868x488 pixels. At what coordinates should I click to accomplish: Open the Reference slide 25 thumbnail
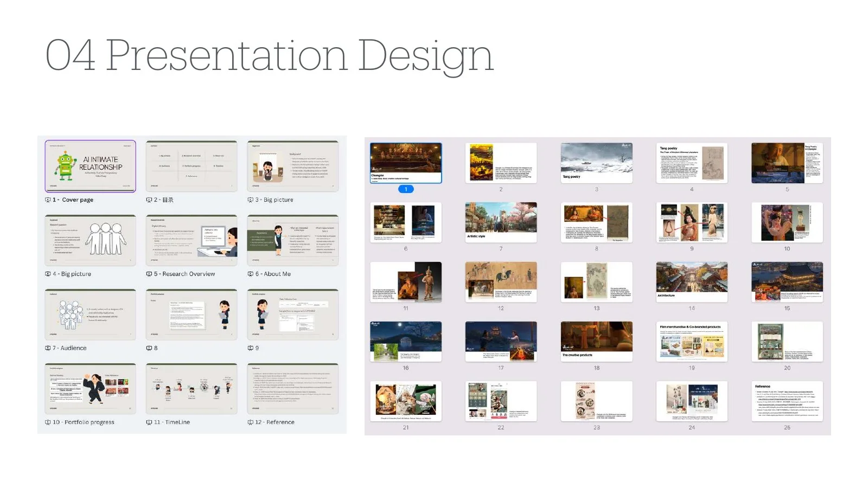787,402
